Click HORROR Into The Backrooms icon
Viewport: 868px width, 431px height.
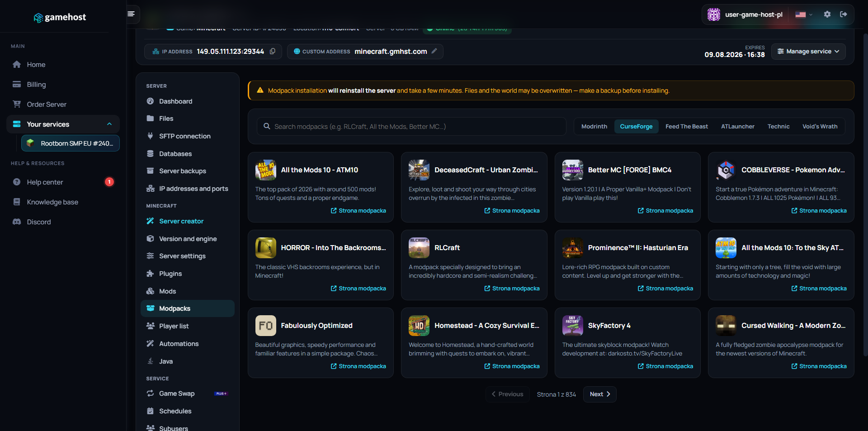pyautogui.click(x=266, y=248)
